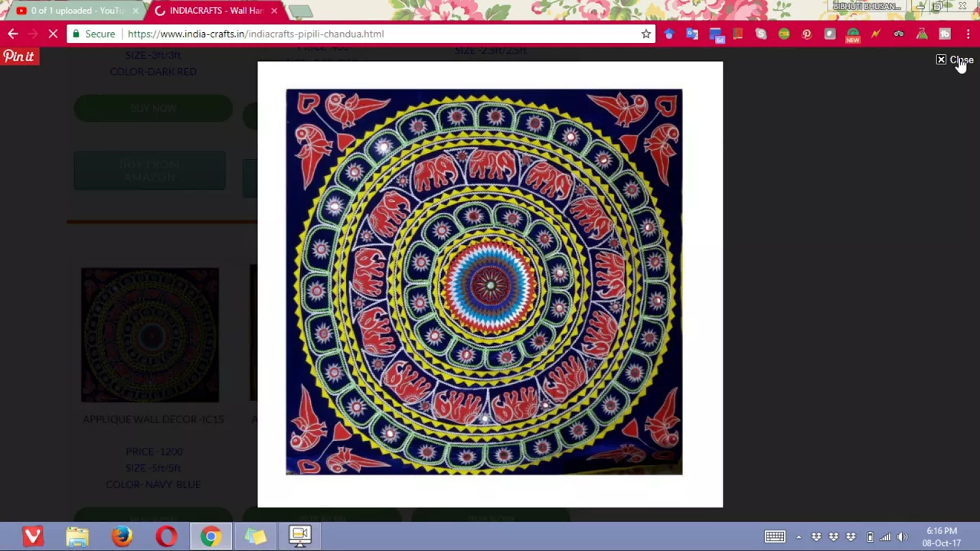980x551 pixels.
Task: Click the APPLIQUE WALL DECOR -IC15 title
Action: [153, 419]
